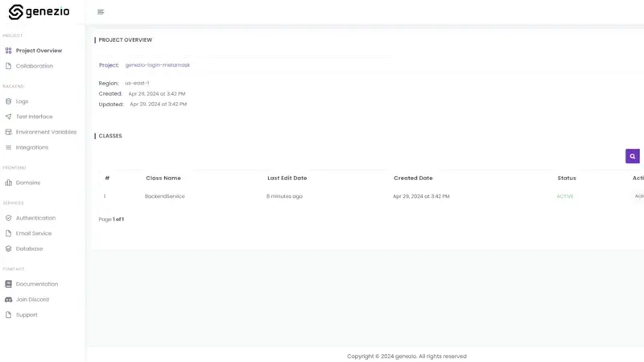644x362 pixels.
Task: Click the Documentation book icon
Action: [8, 284]
